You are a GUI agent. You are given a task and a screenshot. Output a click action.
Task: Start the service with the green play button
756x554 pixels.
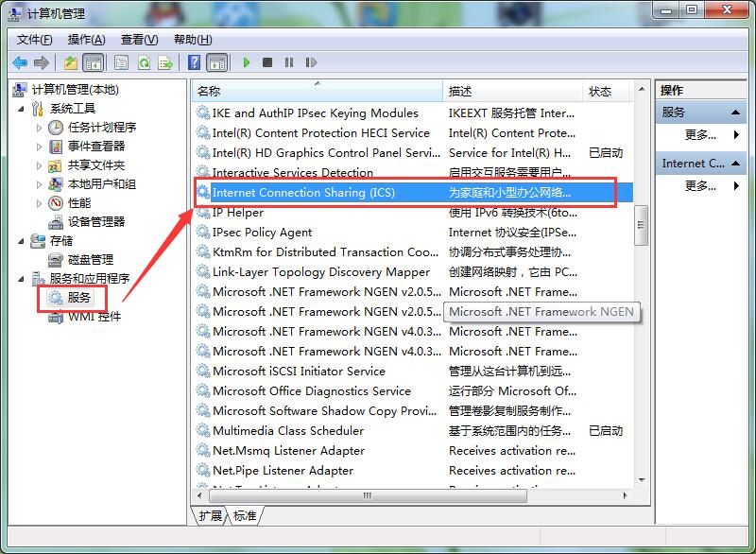point(247,62)
